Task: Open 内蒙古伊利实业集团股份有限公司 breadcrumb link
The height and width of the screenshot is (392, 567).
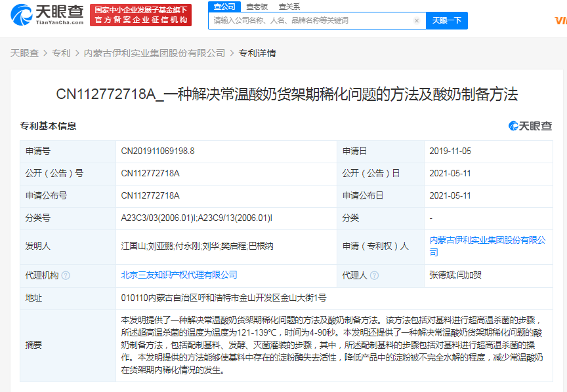Action: click(x=154, y=53)
